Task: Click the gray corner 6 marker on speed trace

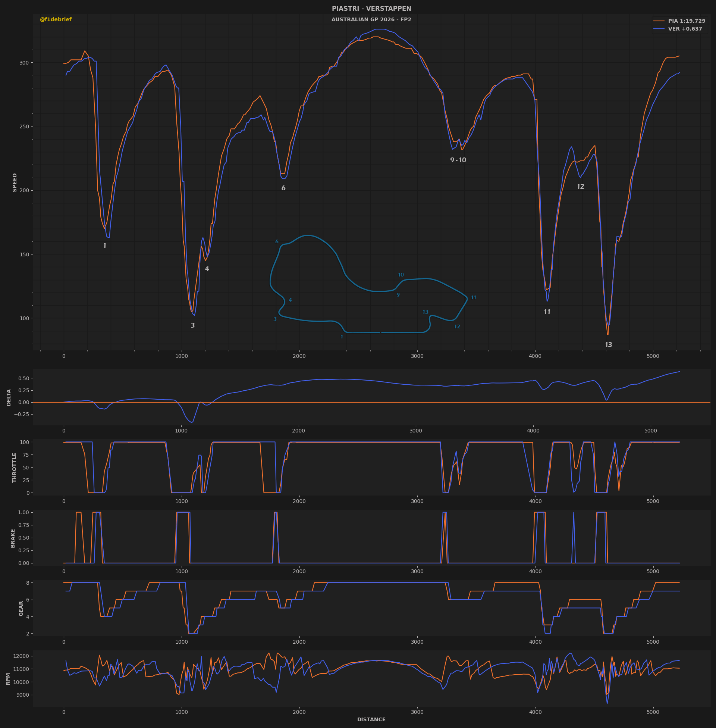Action: tap(283, 188)
